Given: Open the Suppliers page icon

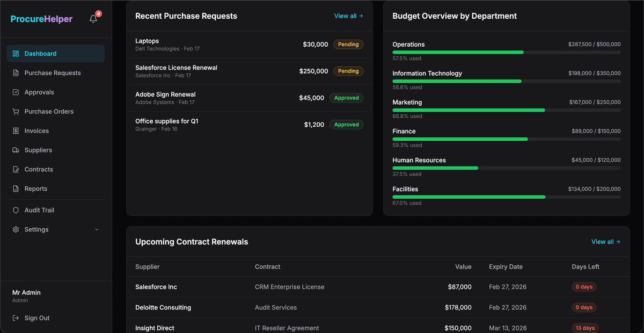Looking at the screenshot, I should (15, 150).
